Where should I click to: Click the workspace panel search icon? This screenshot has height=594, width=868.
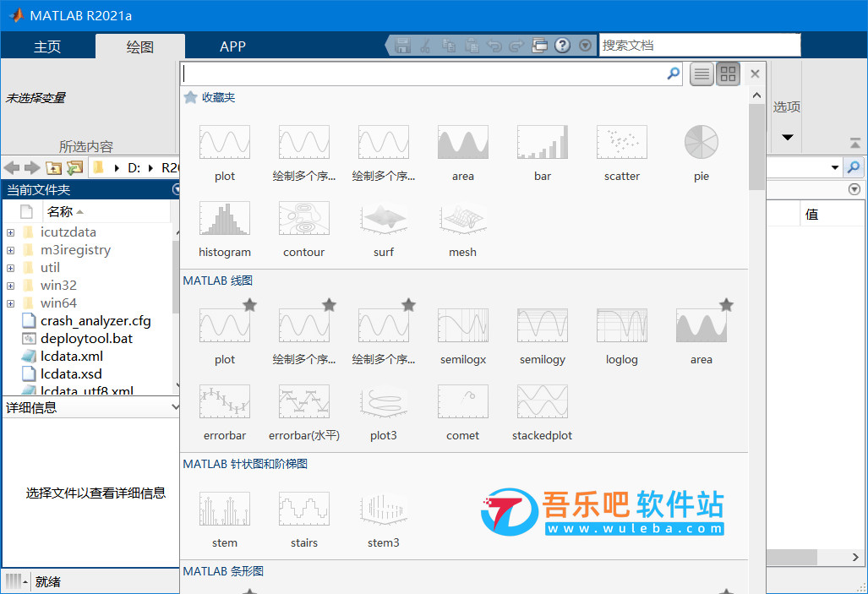854,166
